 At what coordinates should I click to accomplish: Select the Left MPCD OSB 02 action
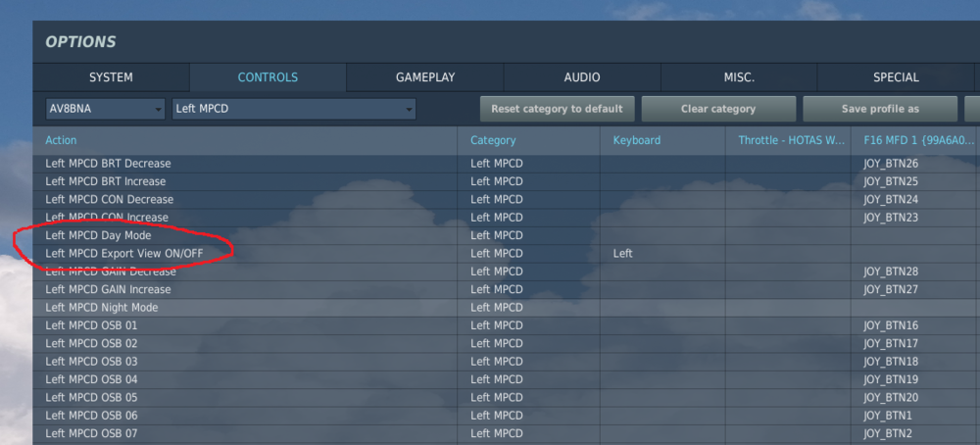245,344
